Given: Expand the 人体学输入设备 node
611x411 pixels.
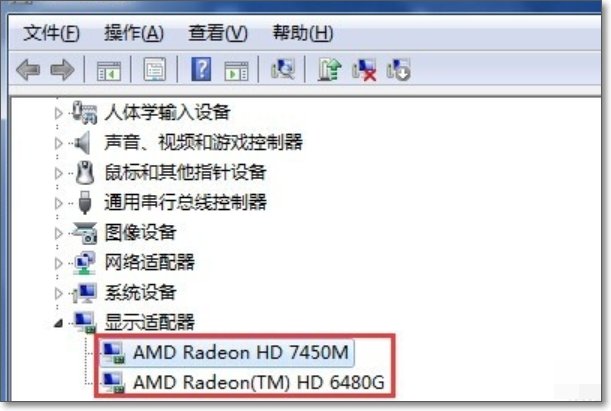Looking at the screenshot, I should tap(58, 113).
